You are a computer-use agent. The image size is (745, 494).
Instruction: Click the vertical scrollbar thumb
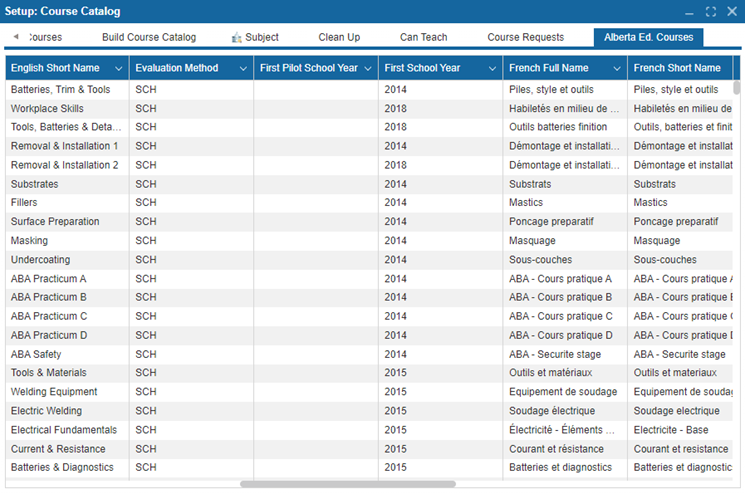737,87
